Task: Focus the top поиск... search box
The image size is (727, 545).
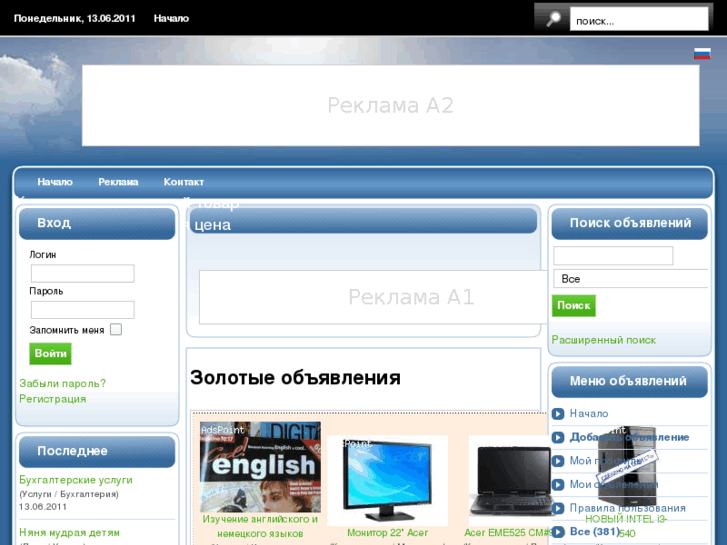Action: (x=639, y=20)
